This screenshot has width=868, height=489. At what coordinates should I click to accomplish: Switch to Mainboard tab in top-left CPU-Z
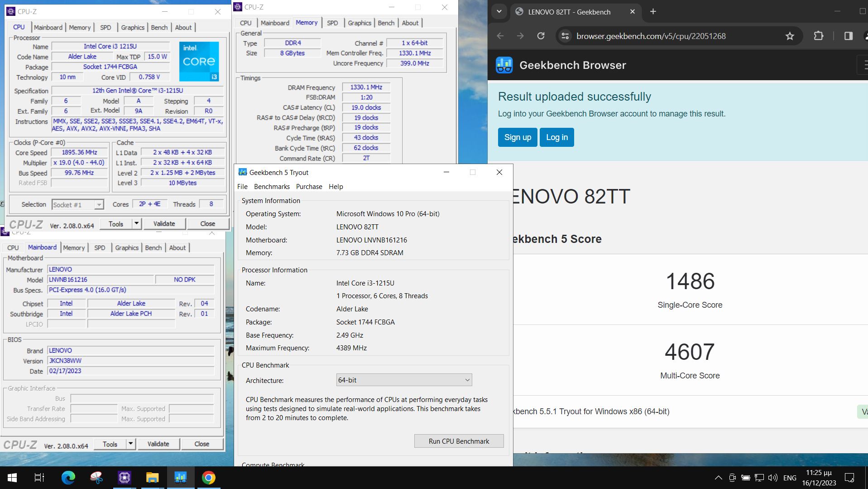pyautogui.click(x=48, y=28)
